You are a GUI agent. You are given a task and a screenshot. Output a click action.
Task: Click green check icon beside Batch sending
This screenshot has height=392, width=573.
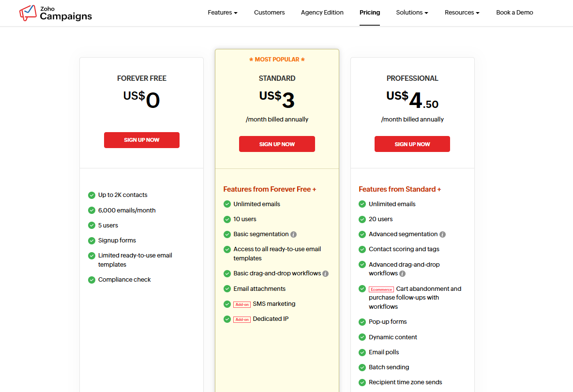[x=362, y=367]
